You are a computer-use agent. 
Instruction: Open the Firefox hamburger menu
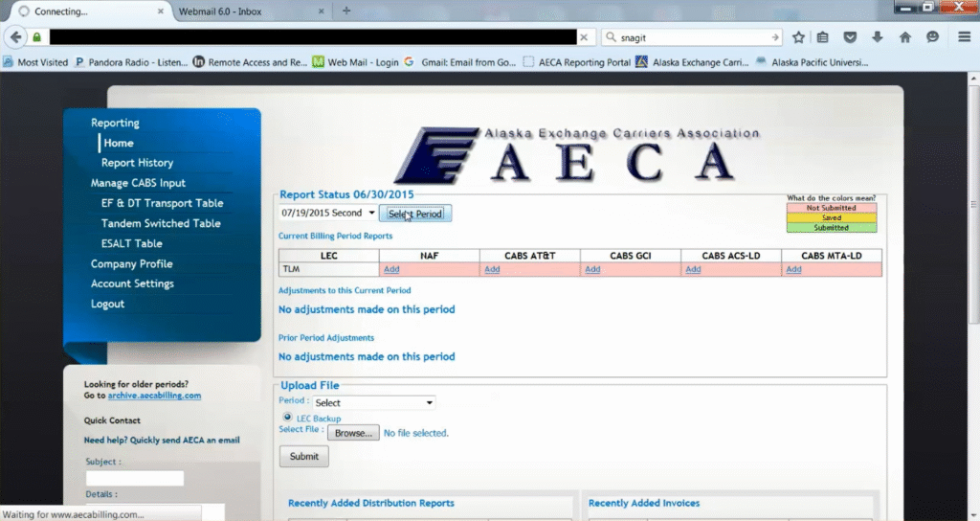pyautogui.click(x=965, y=37)
